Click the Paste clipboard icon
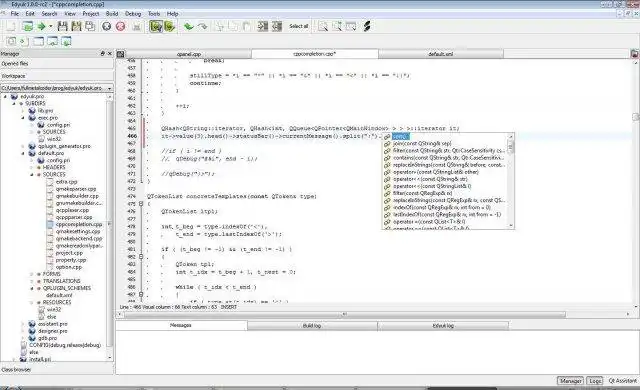640x390 pixels. click(x=247, y=27)
